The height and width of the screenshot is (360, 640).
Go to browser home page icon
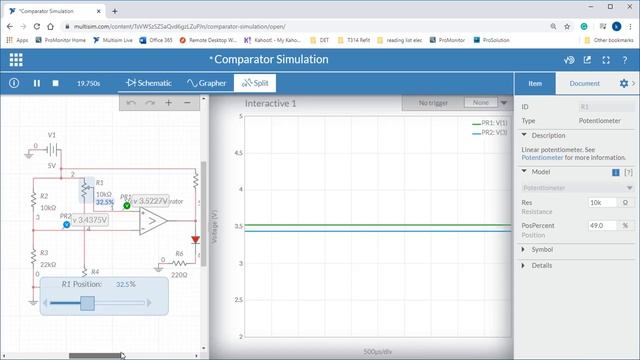(x=50, y=26)
